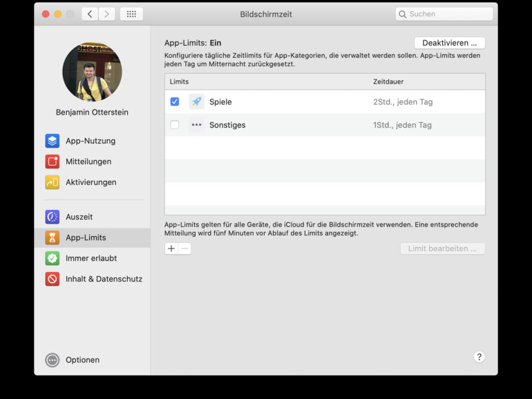The width and height of the screenshot is (532, 399).
Task: Click the Limit bearbeiten button
Action: (x=442, y=249)
